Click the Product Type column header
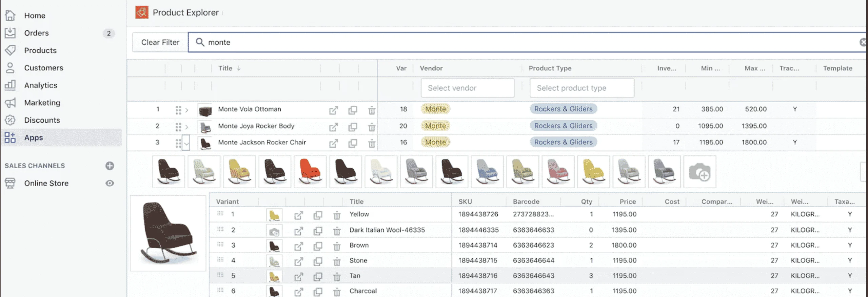 [550, 68]
